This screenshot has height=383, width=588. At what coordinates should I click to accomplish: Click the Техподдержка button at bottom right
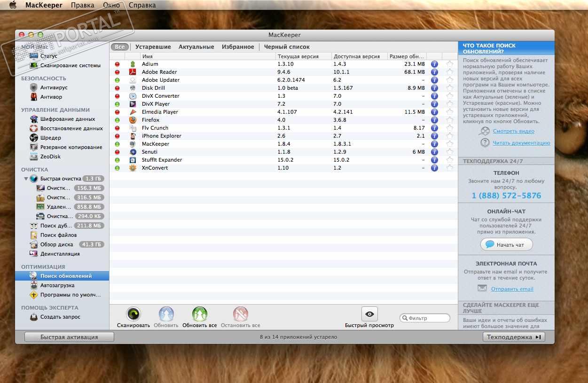coord(514,337)
